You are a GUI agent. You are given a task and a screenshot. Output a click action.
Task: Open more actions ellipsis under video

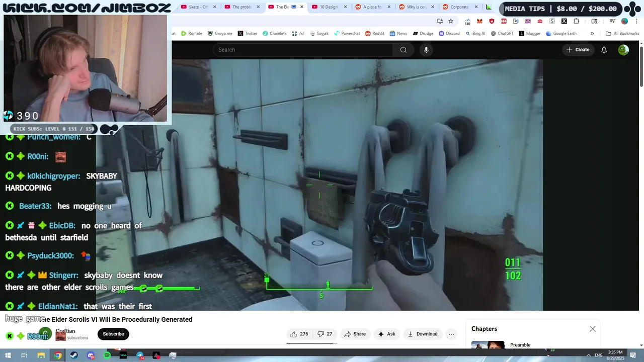point(451,334)
